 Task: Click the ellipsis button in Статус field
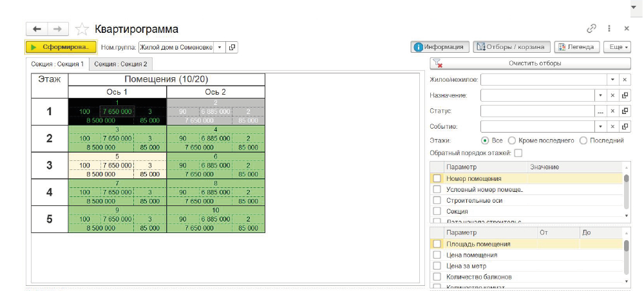(600, 111)
